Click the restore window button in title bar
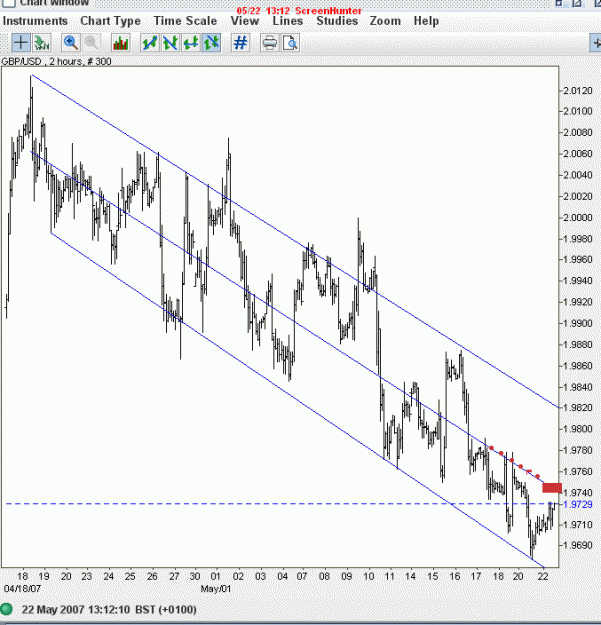This screenshot has height=625, width=601. [559, 3]
